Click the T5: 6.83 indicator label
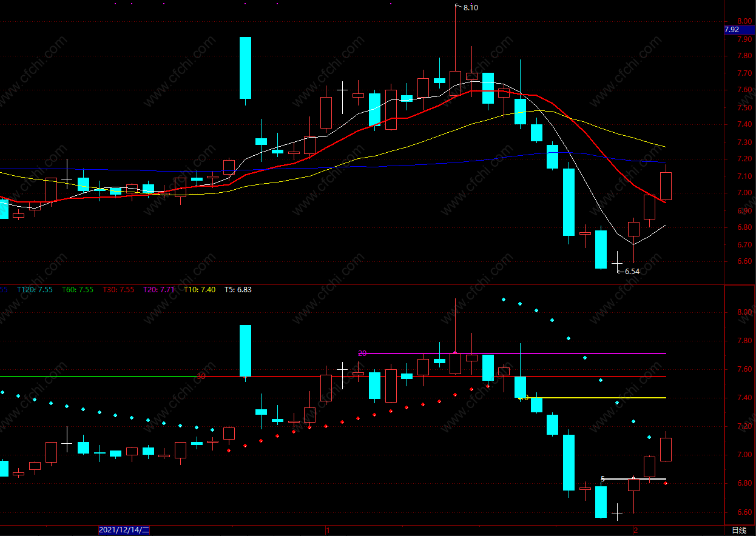756x536 pixels. tap(238, 290)
